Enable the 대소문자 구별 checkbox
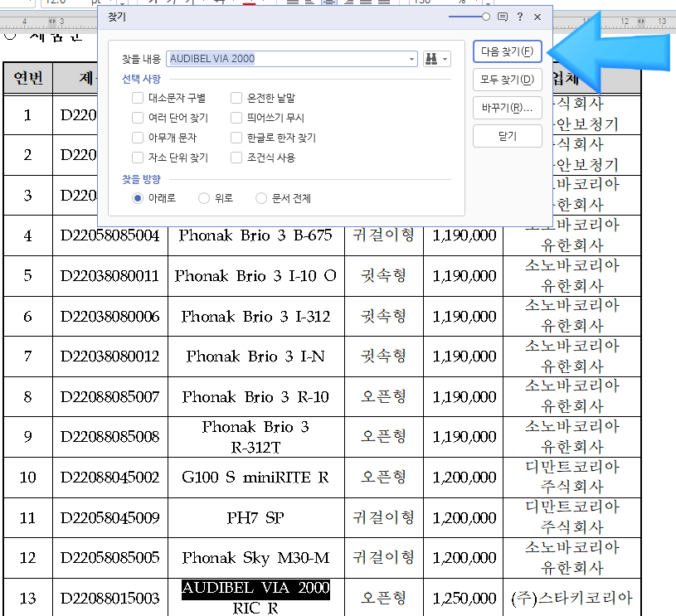676x616 pixels. (x=138, y=98)
